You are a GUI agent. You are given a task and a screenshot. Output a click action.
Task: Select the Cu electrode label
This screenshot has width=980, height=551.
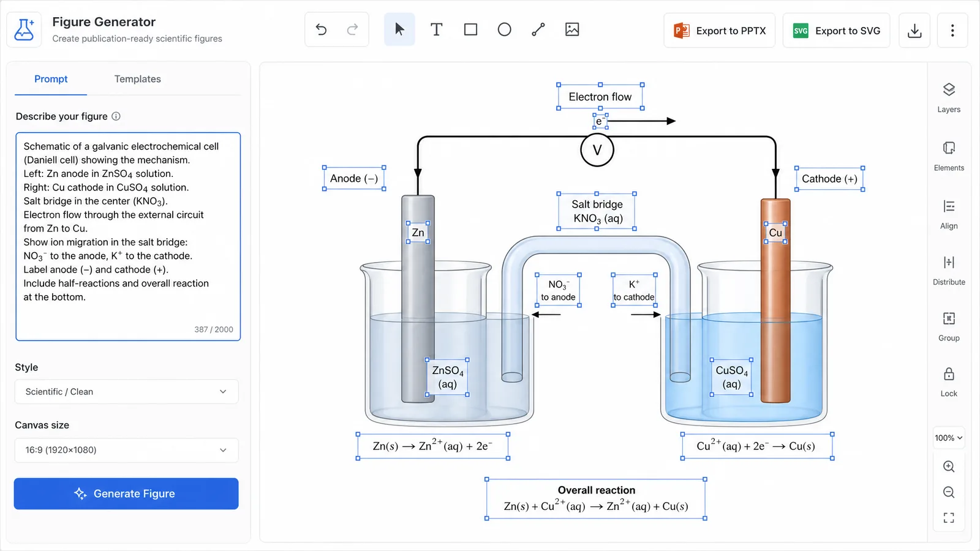coord(775,233)
